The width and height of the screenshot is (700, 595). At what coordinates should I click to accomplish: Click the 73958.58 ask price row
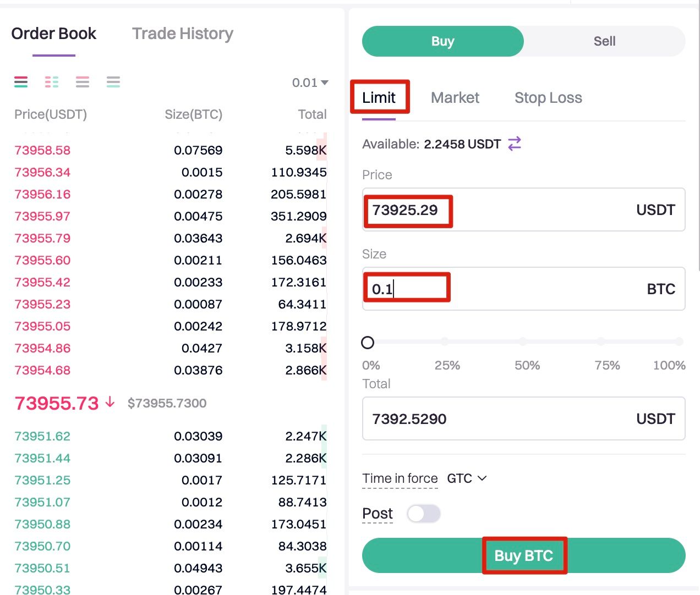(43, 150)
